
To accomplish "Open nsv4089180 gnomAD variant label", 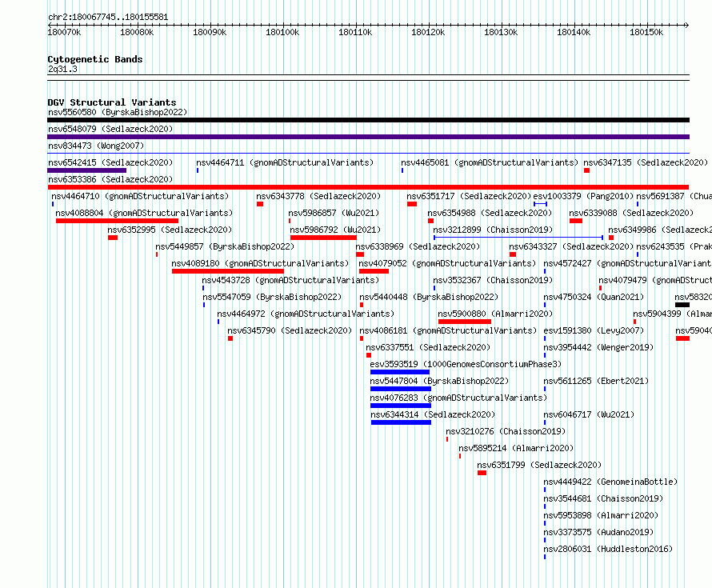I will (x=260, y=263).
